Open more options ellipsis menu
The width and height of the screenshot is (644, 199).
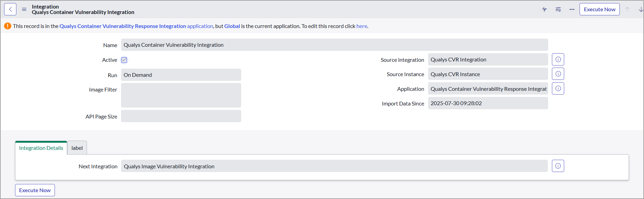tap(572, 9)
